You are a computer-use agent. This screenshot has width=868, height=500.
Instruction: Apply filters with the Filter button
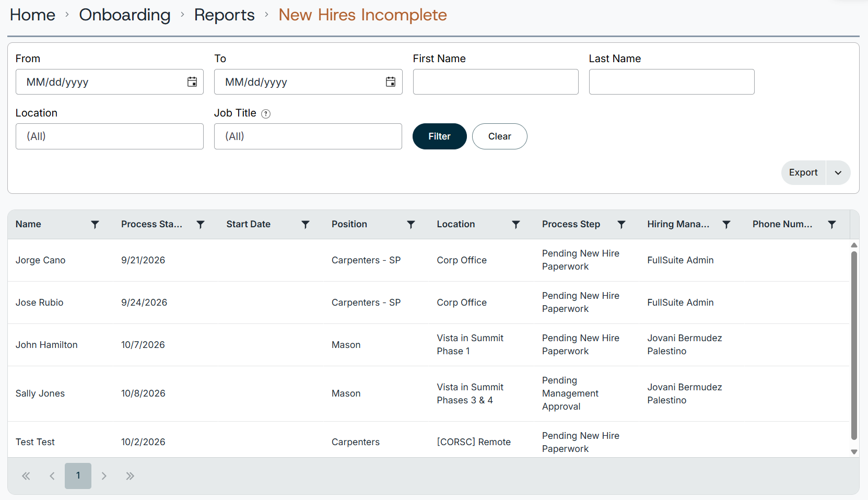pos(440,136)
